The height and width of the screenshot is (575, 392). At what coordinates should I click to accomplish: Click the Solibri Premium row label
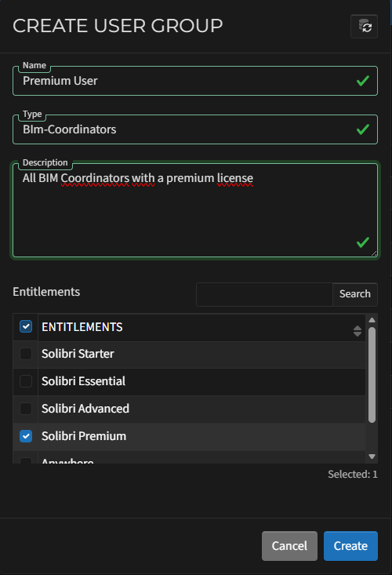[84, 436]
